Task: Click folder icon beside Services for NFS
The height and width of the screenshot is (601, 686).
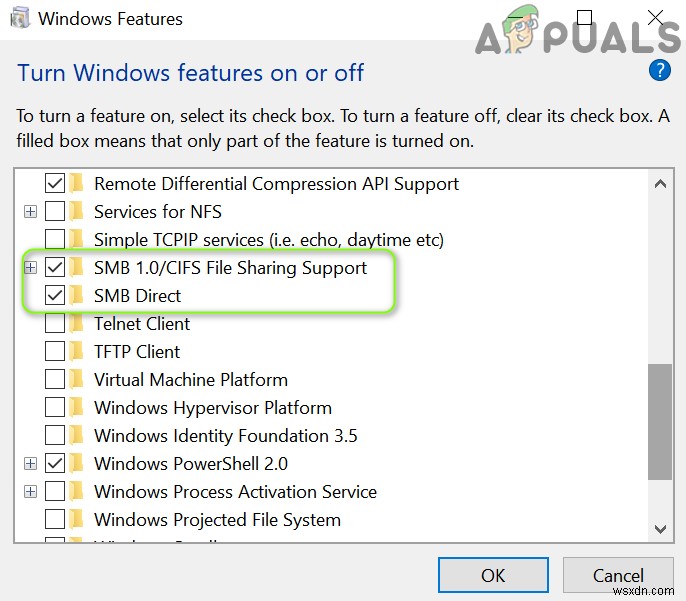Action: click(x=78, y=212)
